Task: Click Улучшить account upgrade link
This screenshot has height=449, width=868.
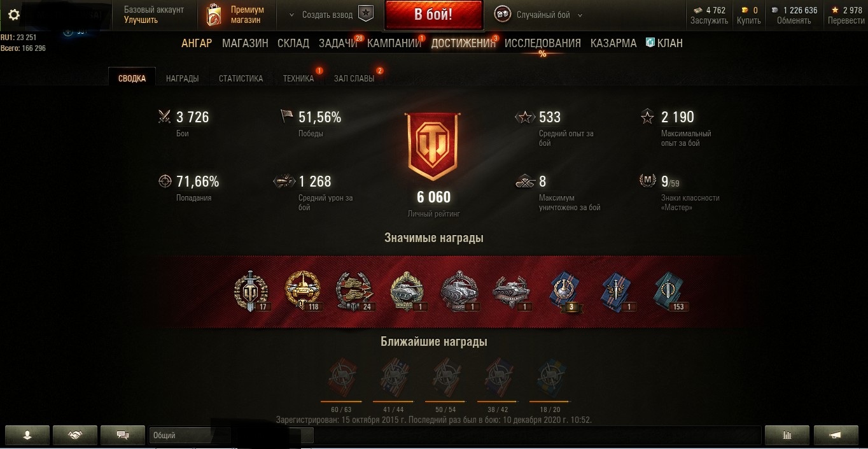Action: coord(141,20)
